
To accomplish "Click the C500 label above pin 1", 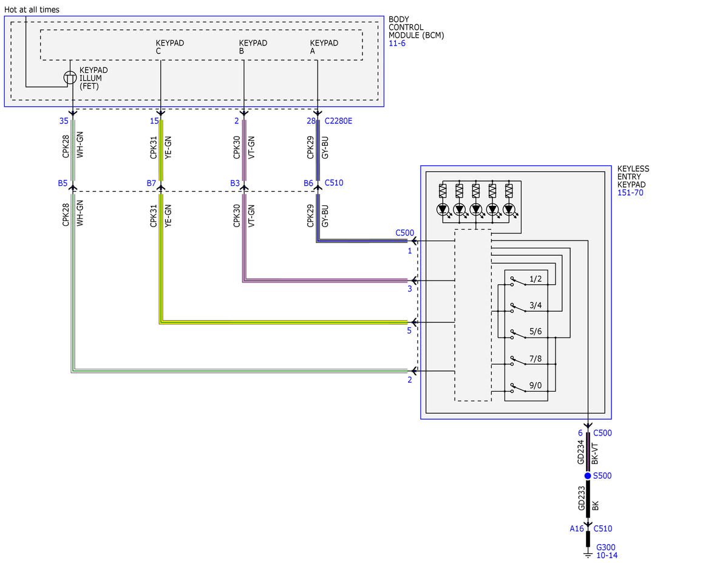I will 405,233.
